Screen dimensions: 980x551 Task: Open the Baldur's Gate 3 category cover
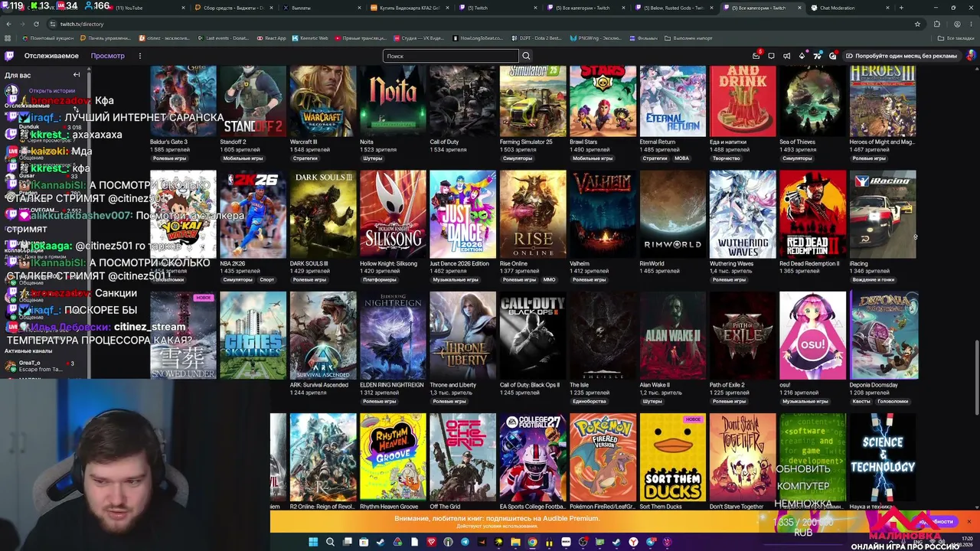pos(183,101)
